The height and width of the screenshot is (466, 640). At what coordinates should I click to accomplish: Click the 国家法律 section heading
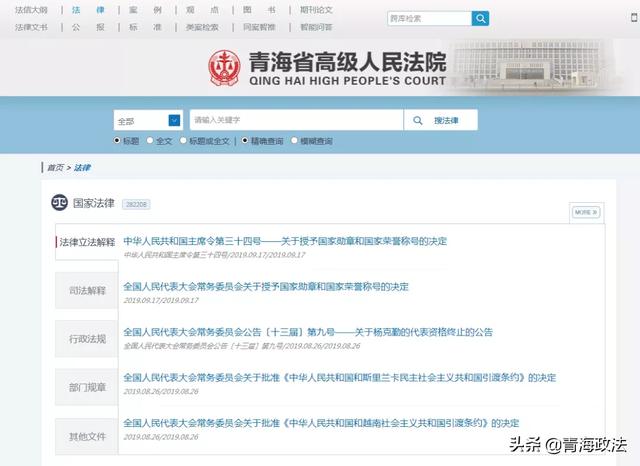93,203
